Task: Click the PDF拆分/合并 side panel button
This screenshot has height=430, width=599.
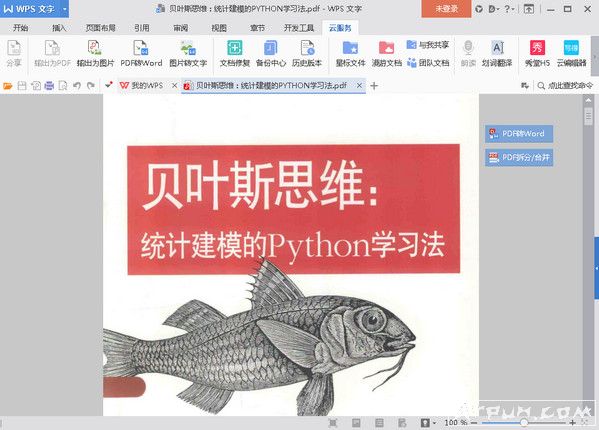Action: tap(519, 157)
